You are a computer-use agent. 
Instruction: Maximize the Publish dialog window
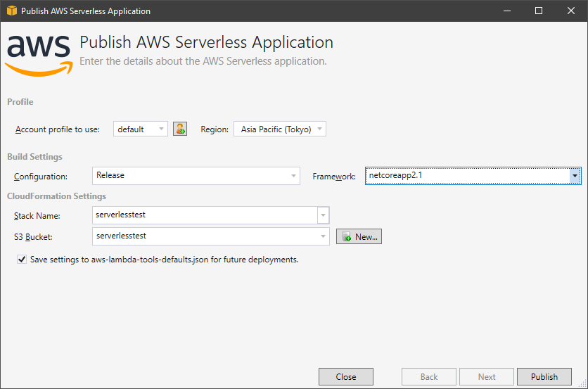tap(539, 11)
